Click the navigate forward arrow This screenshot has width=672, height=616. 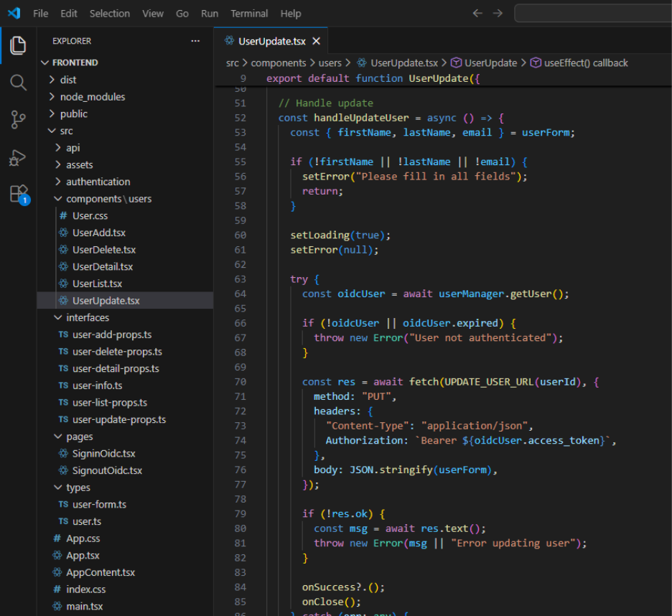pos(498,14)
